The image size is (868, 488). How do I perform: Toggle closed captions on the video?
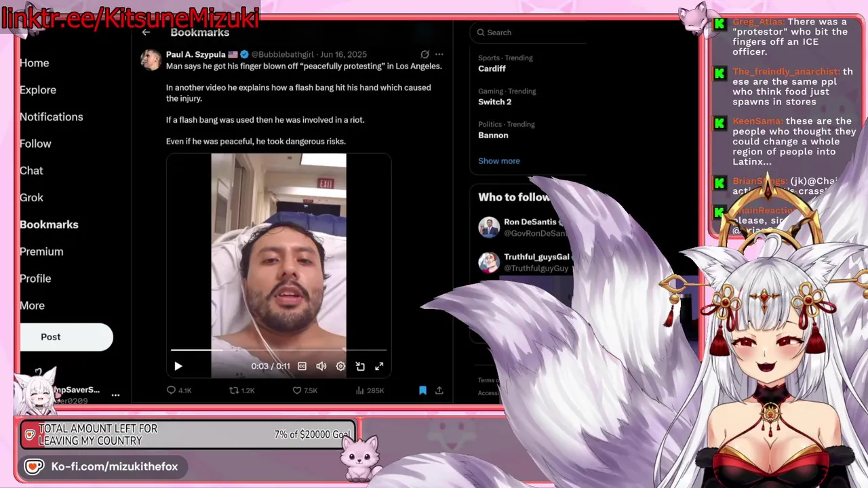pos(302,366)
